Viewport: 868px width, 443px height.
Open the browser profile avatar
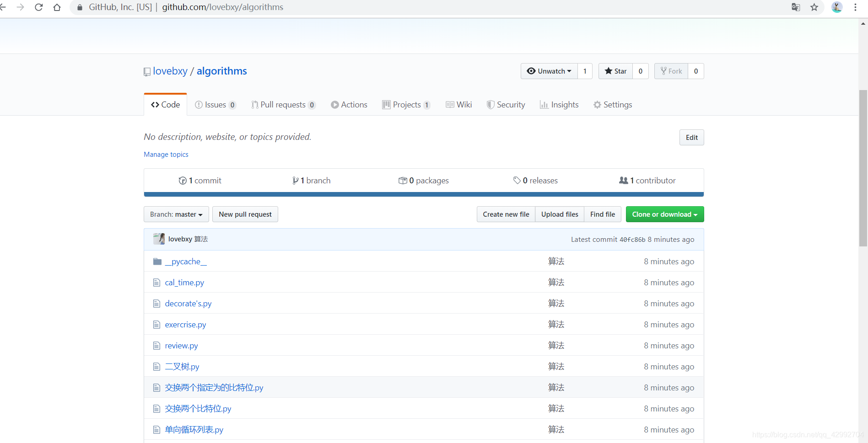(837, 7)
